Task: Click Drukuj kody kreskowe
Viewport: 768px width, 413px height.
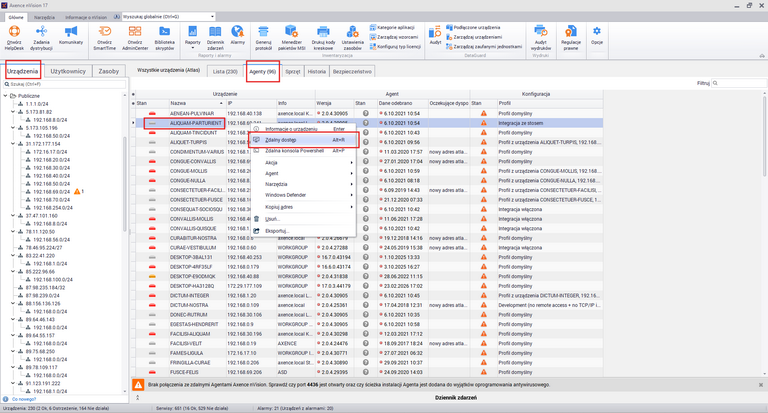Action: 323,38
